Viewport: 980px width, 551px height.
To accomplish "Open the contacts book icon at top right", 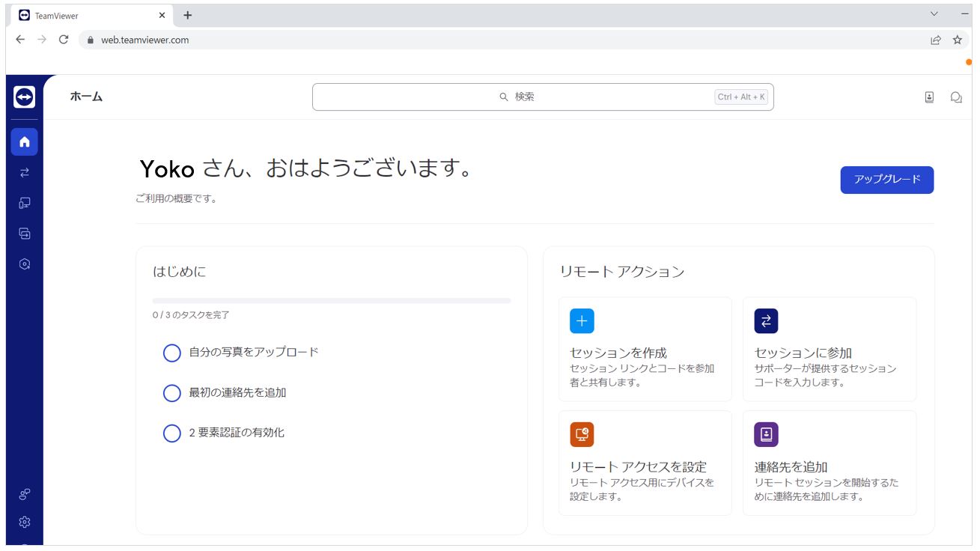I will tap(928, 97).
